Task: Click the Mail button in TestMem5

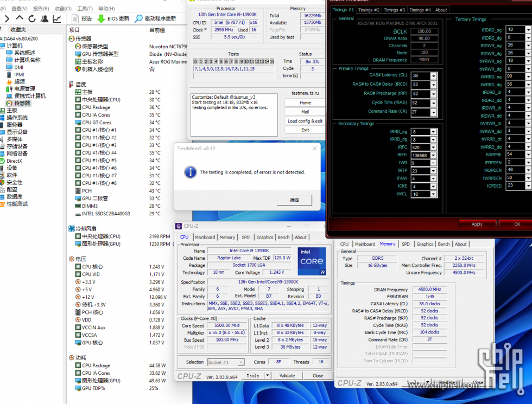Action: (305, 112)
